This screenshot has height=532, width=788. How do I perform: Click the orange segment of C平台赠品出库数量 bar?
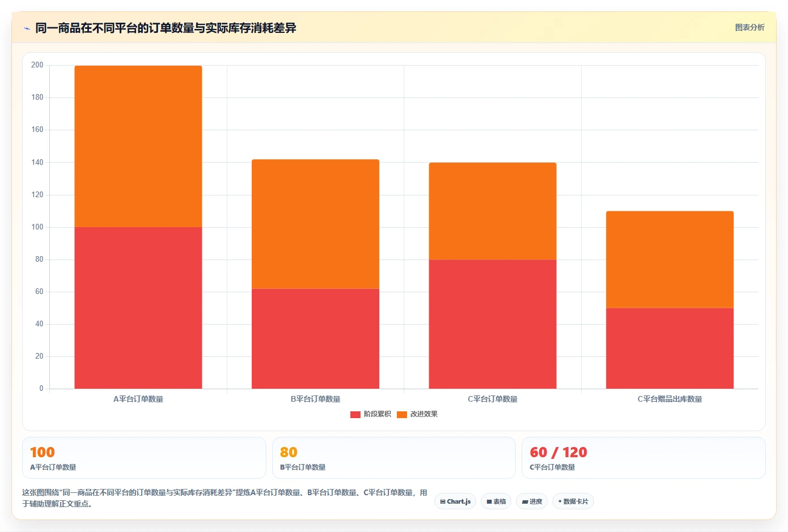tap(670, 259)
